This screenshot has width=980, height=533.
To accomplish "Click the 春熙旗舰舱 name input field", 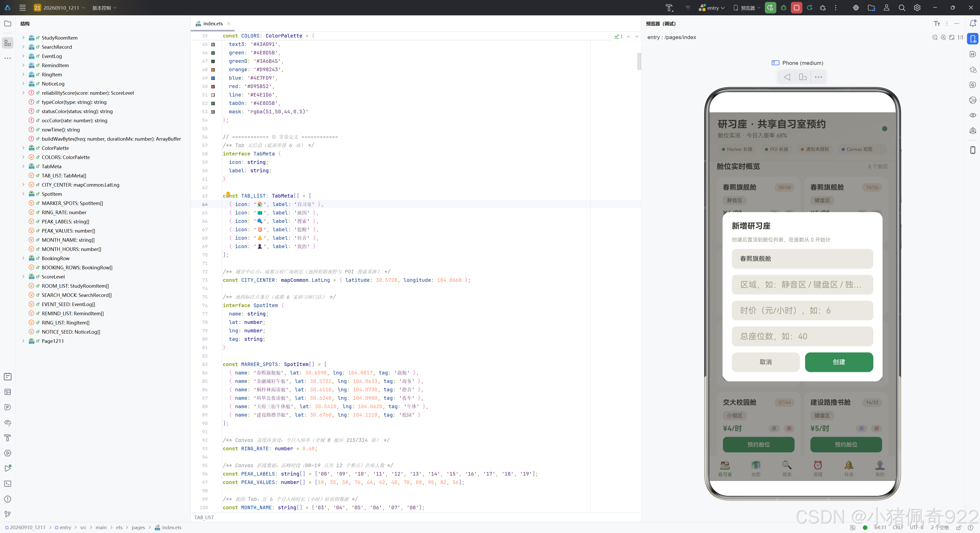I will (802, 259).
